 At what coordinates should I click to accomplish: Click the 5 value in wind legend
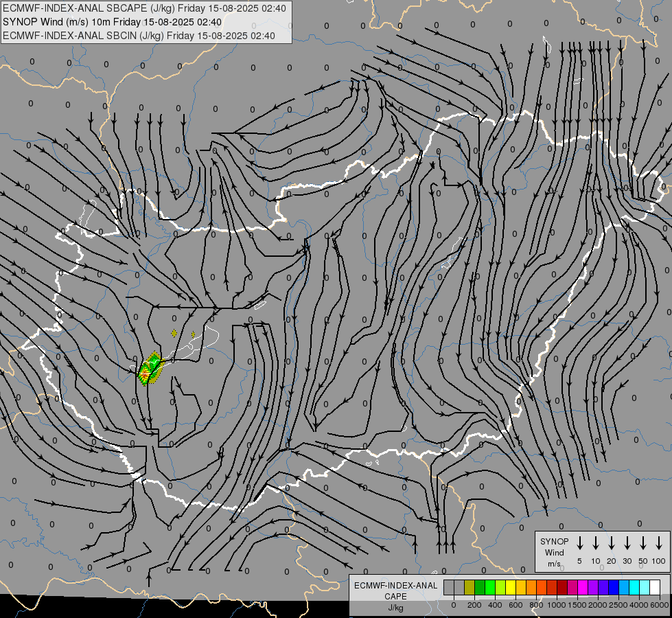coord(579,561)
